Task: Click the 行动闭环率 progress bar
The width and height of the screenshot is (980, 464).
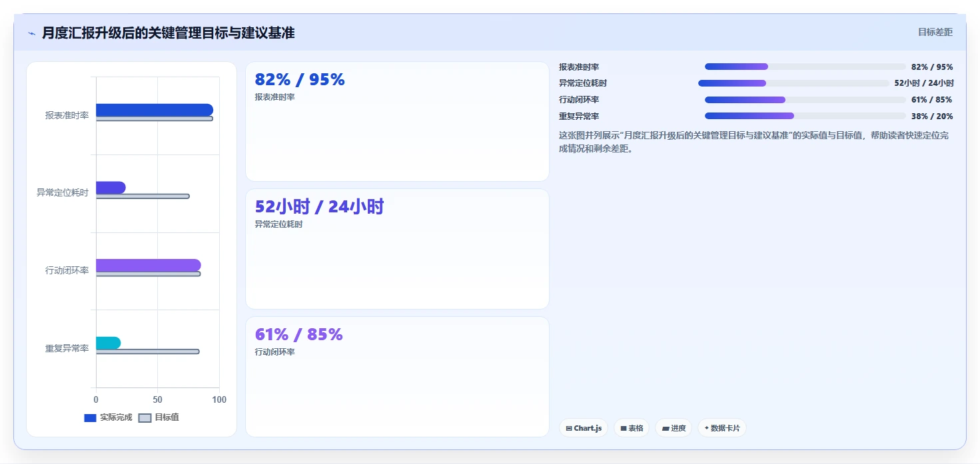Action: [805, 100]
